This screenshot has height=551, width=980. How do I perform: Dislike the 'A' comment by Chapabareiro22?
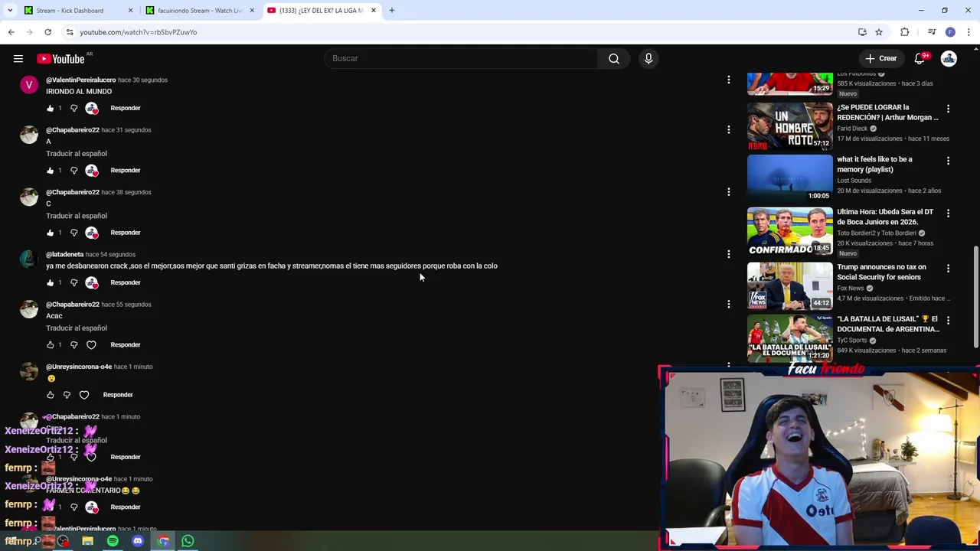tap(74, 170)
